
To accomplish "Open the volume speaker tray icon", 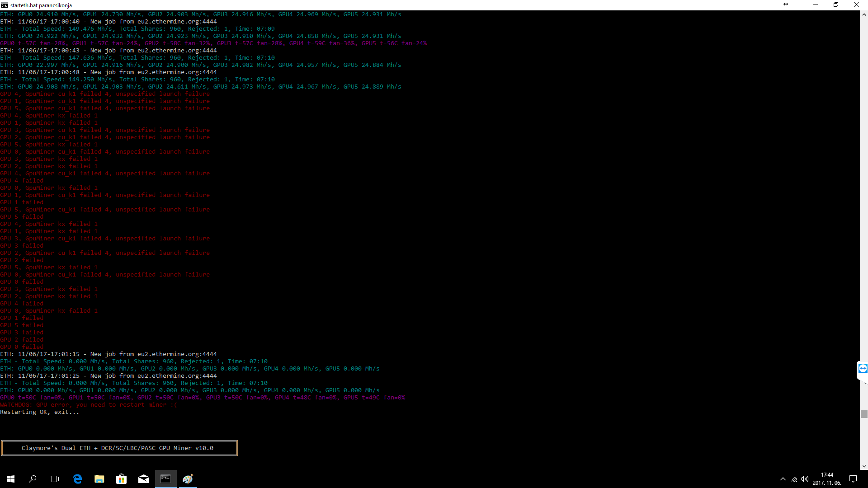I will [x=805, y=479].
